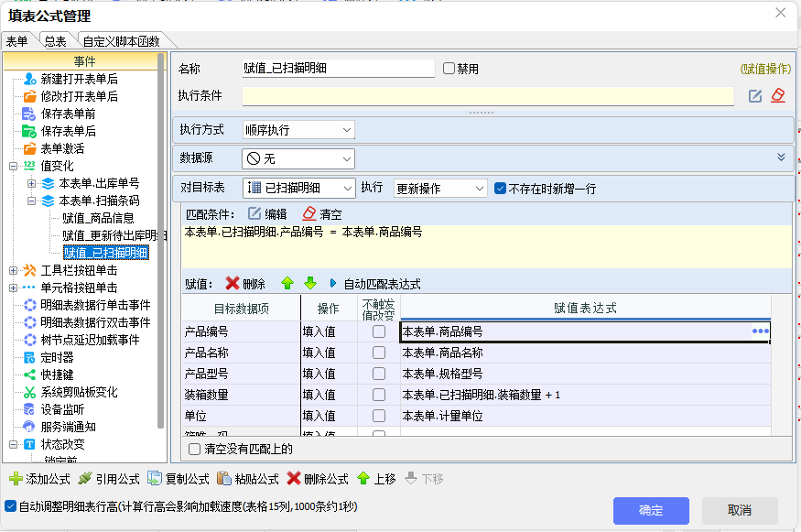Image resolution: width=801 pixels, height=532 pixels.
Task: Collapse the 值变化 tree node
Action: tap(14, 166)
